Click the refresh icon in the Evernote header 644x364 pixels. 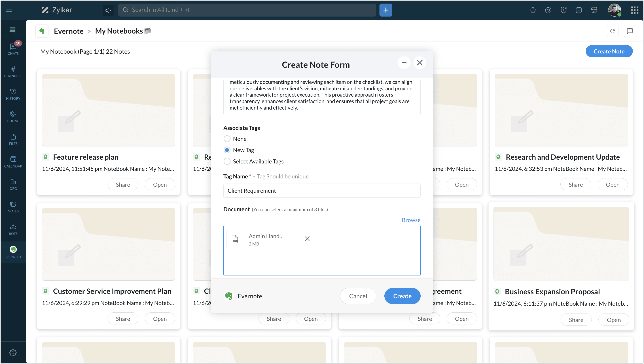pyautogui.click(x=612, y=31)
